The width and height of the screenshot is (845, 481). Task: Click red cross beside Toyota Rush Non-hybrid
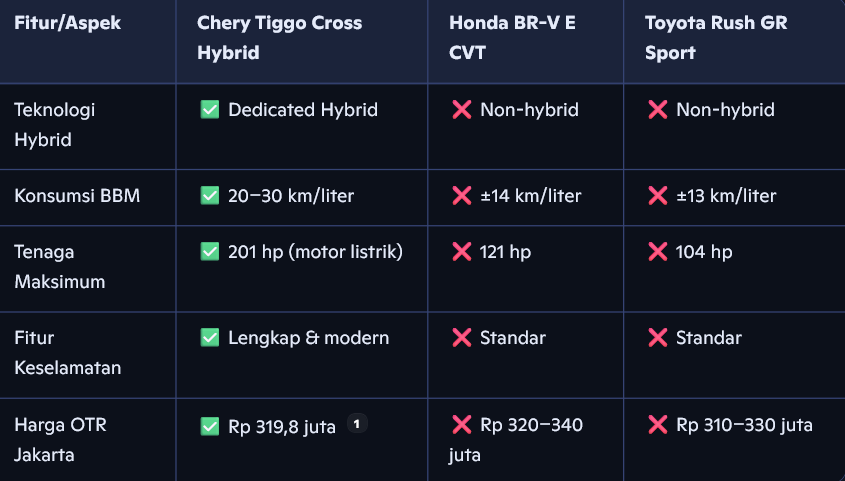click(x=657, y=110)
